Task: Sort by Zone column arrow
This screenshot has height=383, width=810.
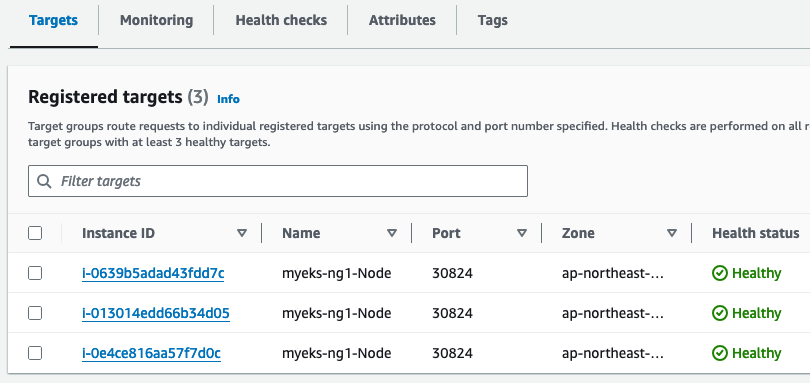Action: tap(672, 233)
